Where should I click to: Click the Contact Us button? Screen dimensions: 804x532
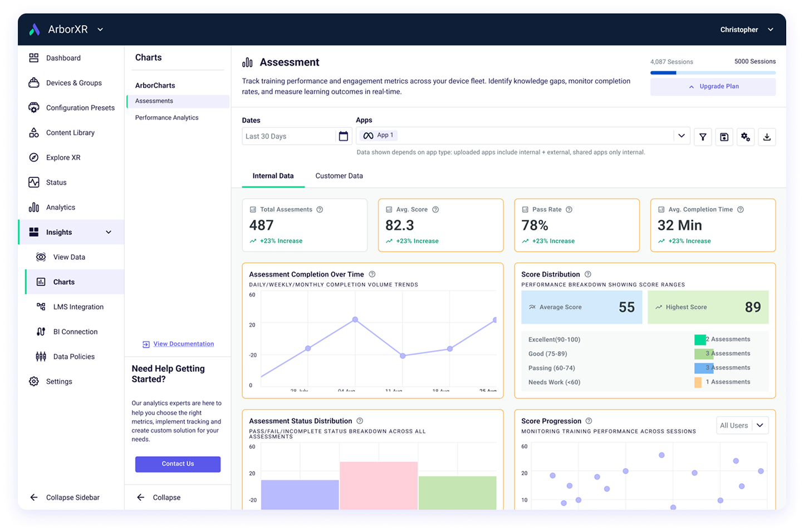178,464
